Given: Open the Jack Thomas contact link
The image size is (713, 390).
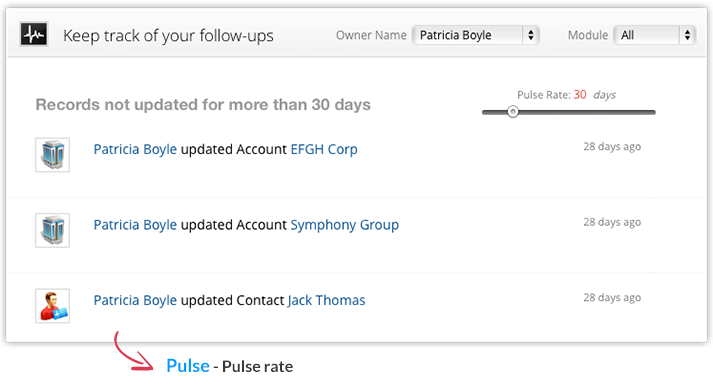Looking at the screenshot, I should (326, 300).
